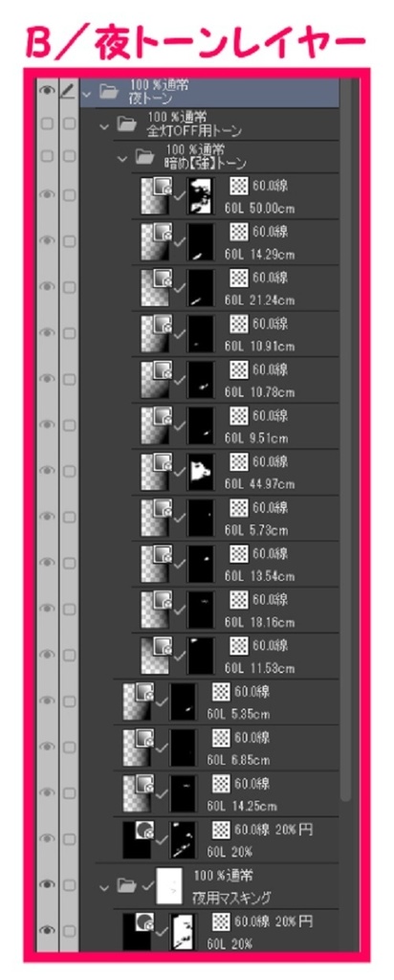Image resolution: width=394 pixels, height=980 pixels.
Task: Click the folder icon of 夜トーン layer
Action: tap(109, 93)
